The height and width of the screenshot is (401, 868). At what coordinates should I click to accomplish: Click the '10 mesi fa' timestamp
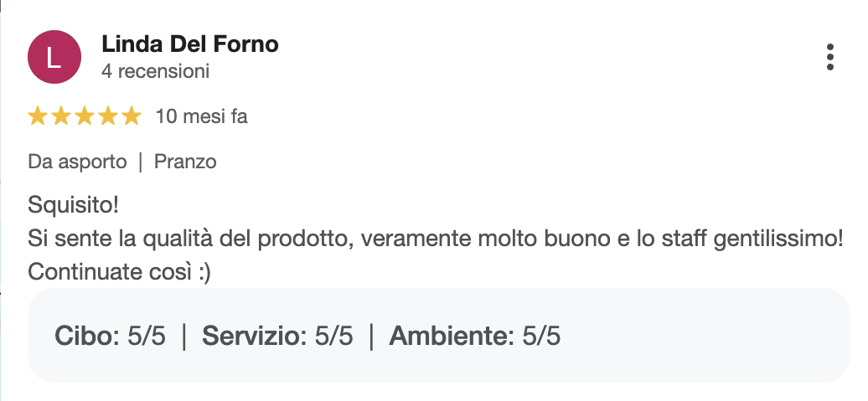tap(201, 116)
